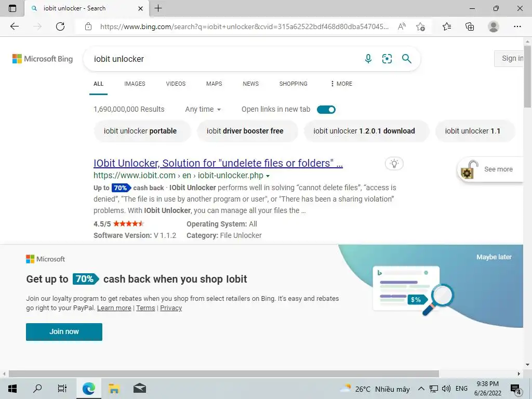Image resolution: width=532 pixels, height=399 pixels.
Task: Show hidden tray icons
Action: pyautogui.click(x=421, y=389)
